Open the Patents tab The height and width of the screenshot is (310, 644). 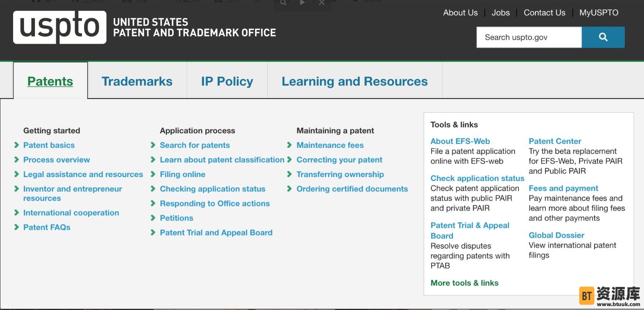pyautogui.click(x=50, y=81)
